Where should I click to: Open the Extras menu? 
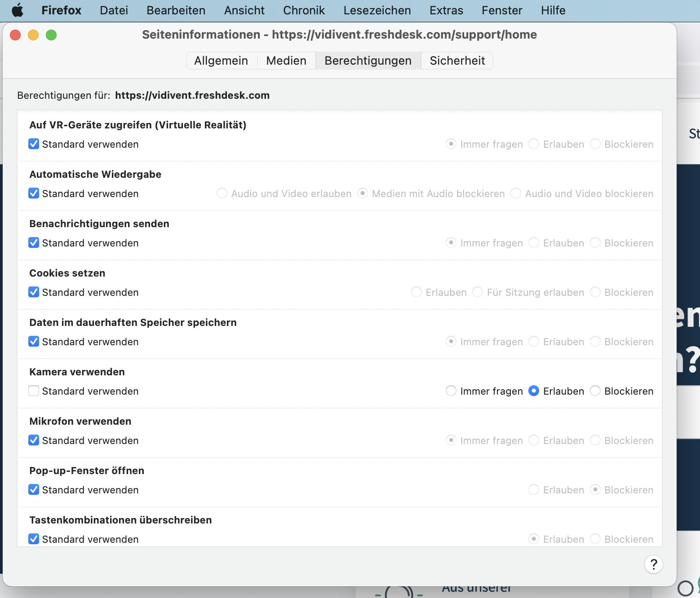pyautogui.click(x=446, y=10)
